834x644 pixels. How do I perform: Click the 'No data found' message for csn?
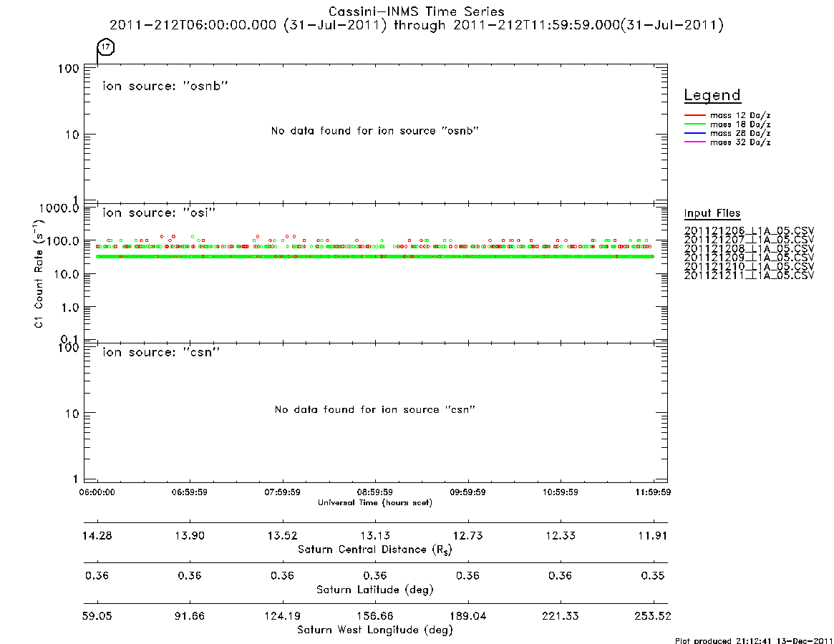point(375,409)
